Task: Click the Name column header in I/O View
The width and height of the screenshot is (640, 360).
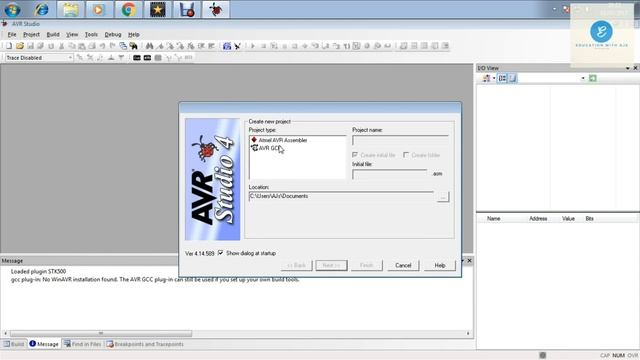Action: coord(493,219)
